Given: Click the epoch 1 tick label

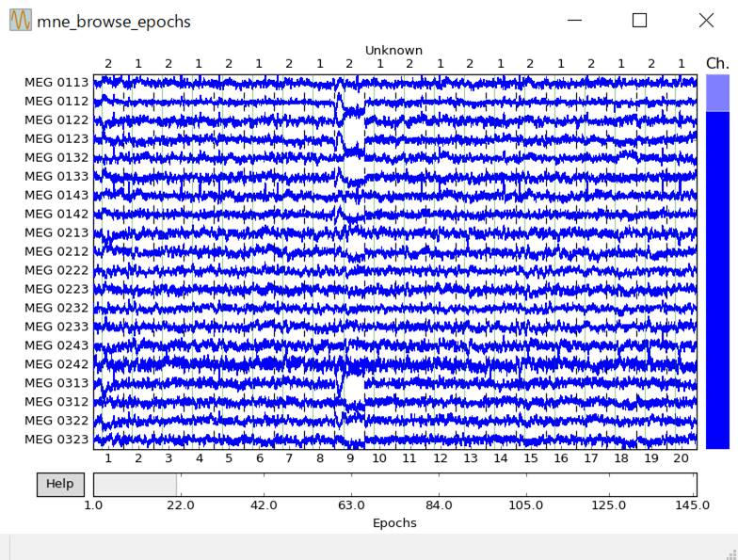Looking at the screenshot, I should [x=108, y=458].
